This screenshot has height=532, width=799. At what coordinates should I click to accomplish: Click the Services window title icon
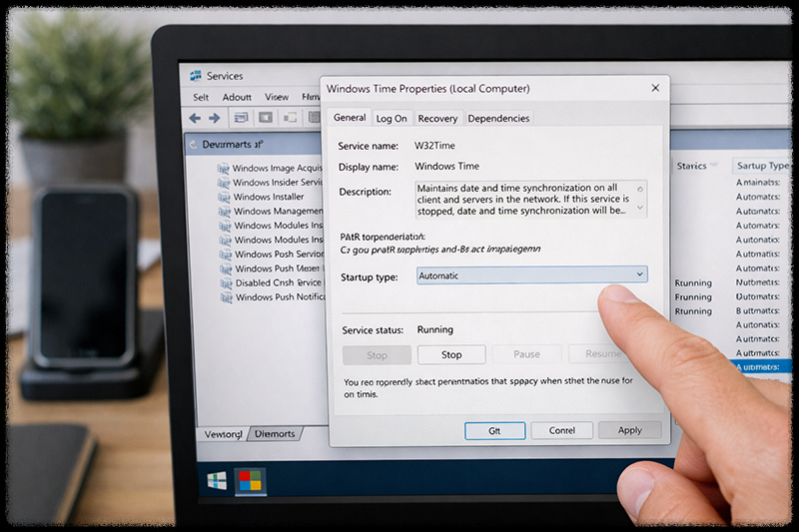[x=196, y=76]
